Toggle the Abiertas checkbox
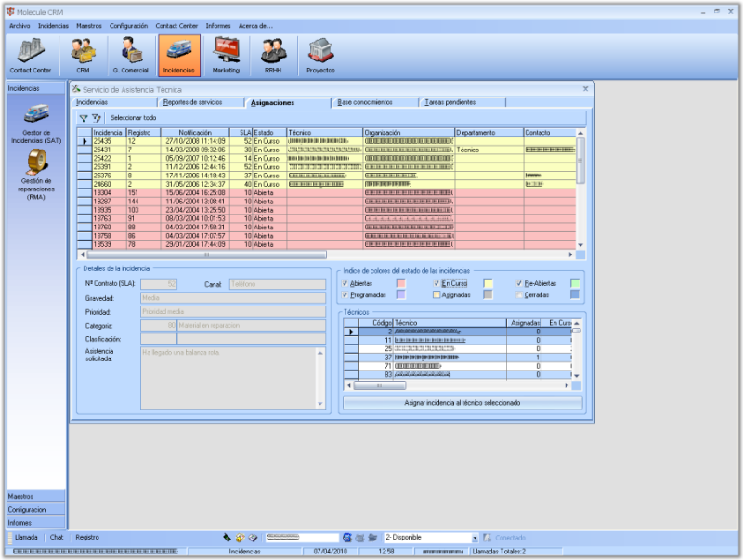743x560 pixels. tap(345, 283)
